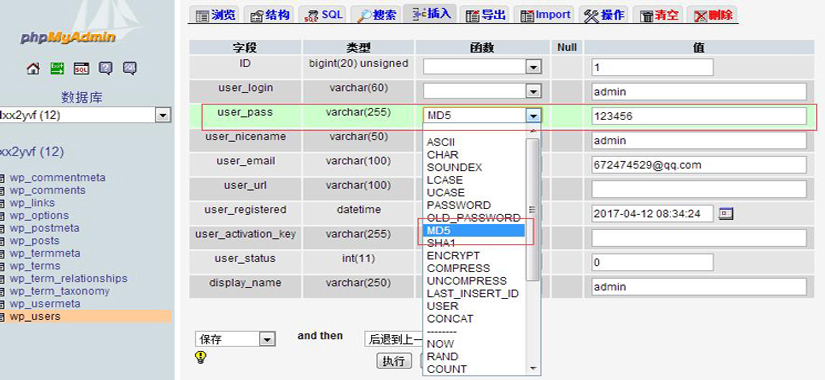This screenshot has width=825, height=380.
Task: Switch to the 导出 tab
Action: coord(486,15)
